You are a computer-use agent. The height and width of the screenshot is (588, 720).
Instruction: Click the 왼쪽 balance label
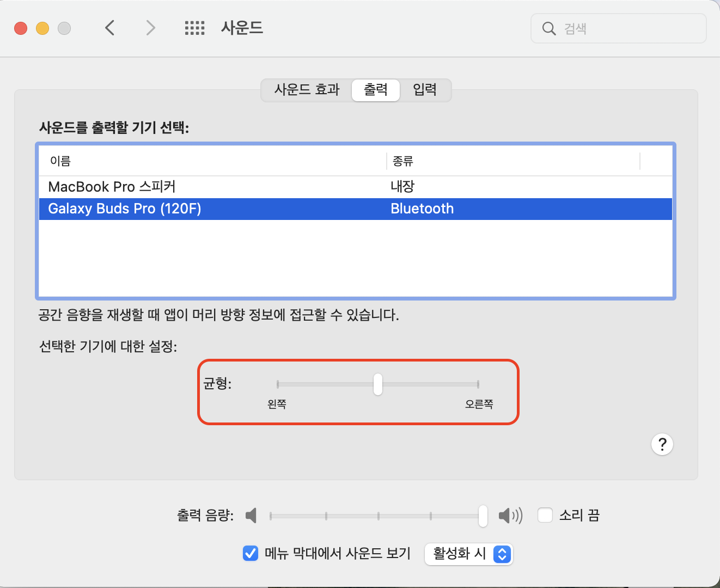tap(277, 404)
